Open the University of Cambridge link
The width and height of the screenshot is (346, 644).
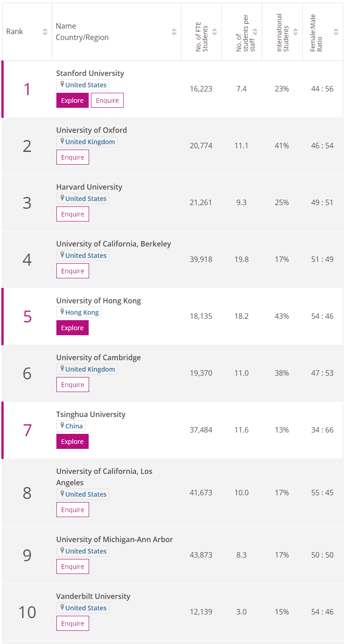click(x=98, y=357)
